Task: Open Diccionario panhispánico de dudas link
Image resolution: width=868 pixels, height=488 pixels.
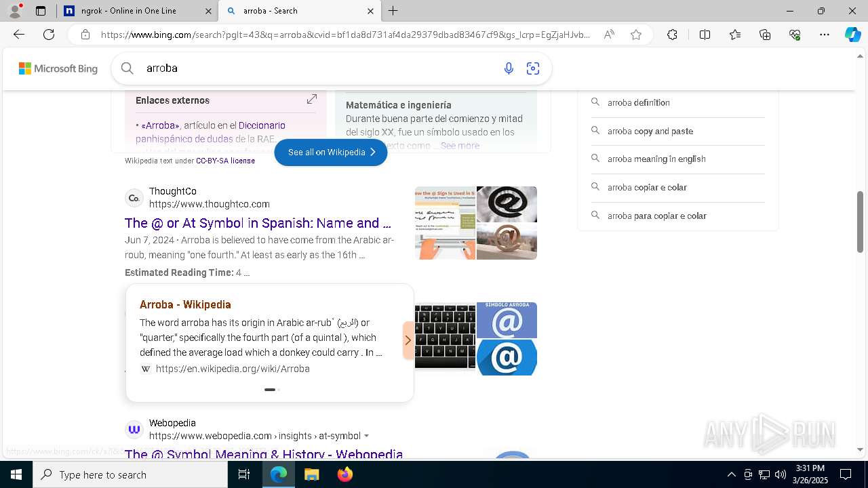Action: coord(210,132)
